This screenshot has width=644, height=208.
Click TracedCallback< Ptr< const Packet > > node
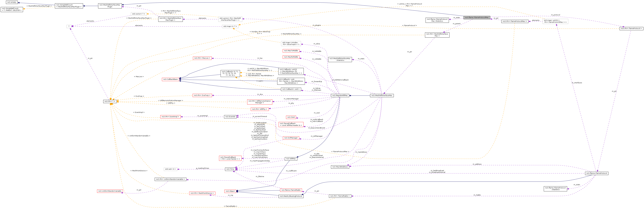230,158
